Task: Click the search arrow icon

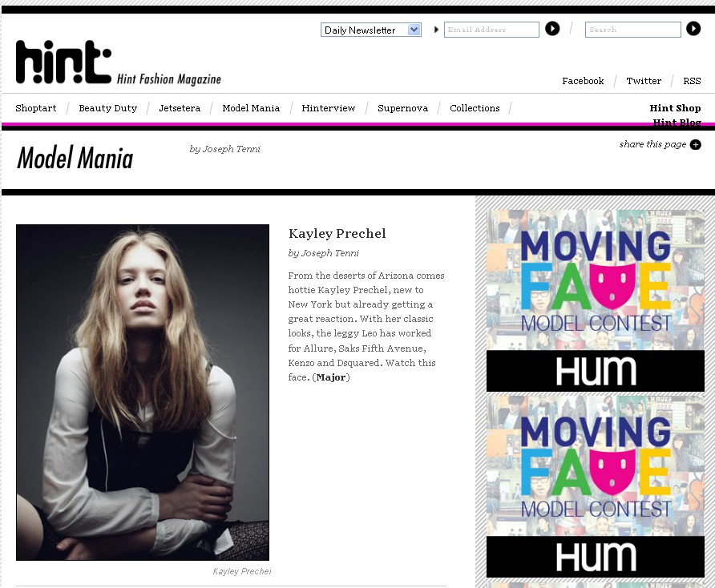Action: pos(693,29)
